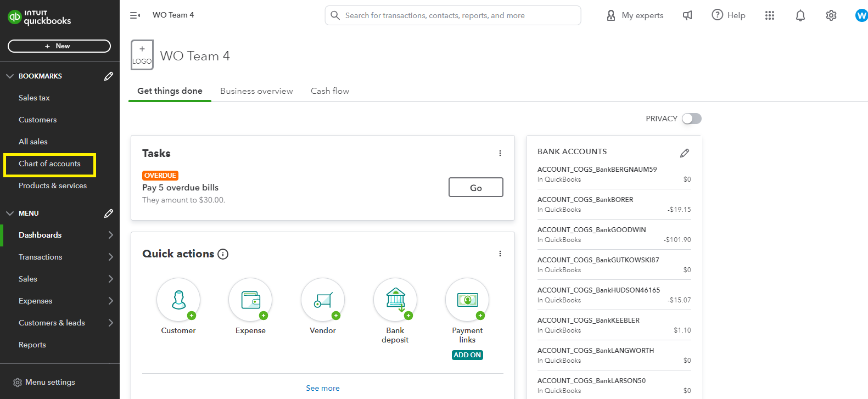Click the OVERDUE label in Tasks
Viewport: 868px width, 399px height.
(160, 176)
